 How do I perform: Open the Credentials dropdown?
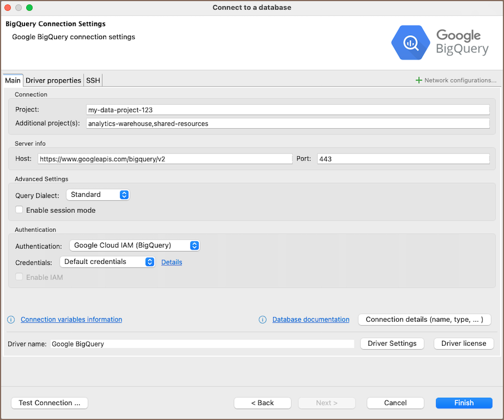[107, 262]
